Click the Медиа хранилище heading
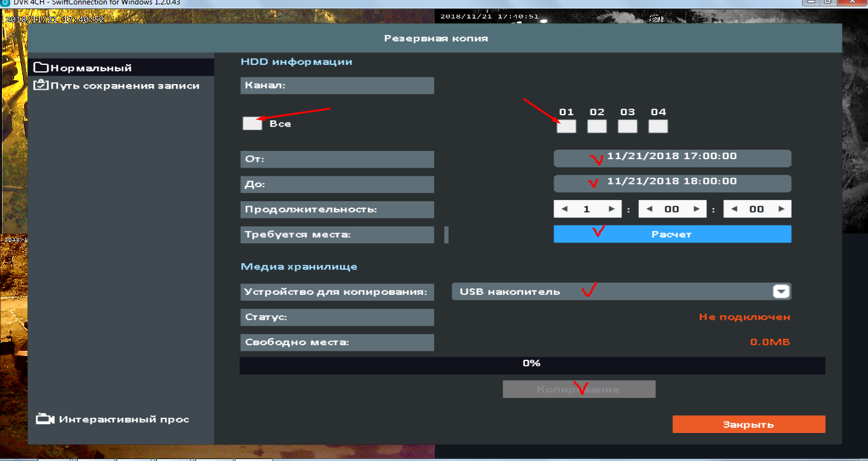 (299, 267)
